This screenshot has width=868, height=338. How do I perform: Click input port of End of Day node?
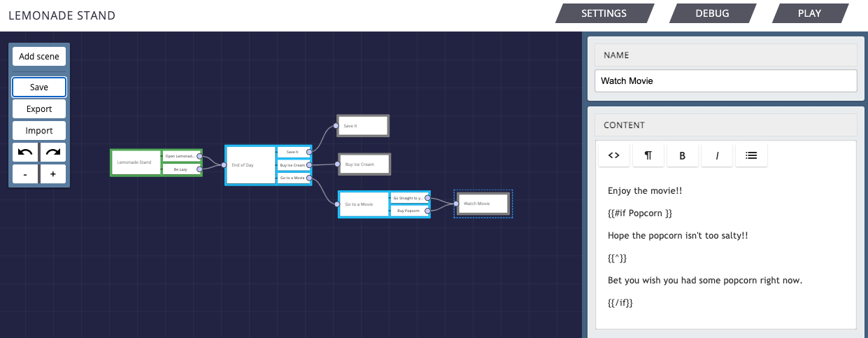pos(224,165)
